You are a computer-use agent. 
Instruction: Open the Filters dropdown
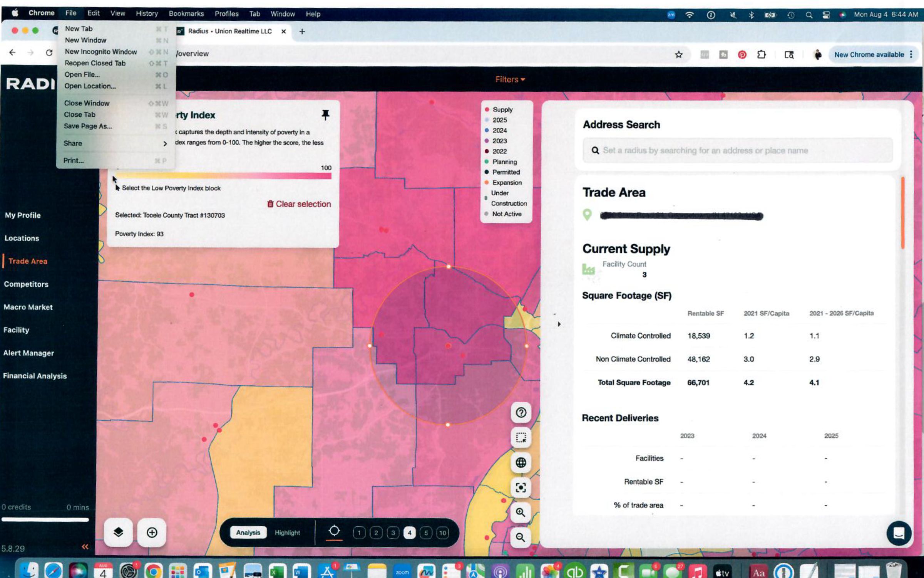tap(510, 79)
